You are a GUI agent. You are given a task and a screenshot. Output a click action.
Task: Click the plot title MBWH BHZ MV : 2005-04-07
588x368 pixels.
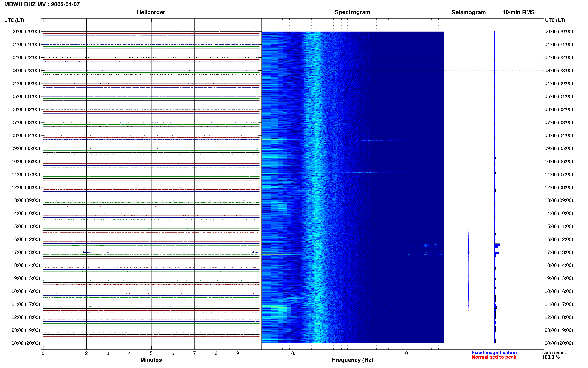tap(42, 4)
